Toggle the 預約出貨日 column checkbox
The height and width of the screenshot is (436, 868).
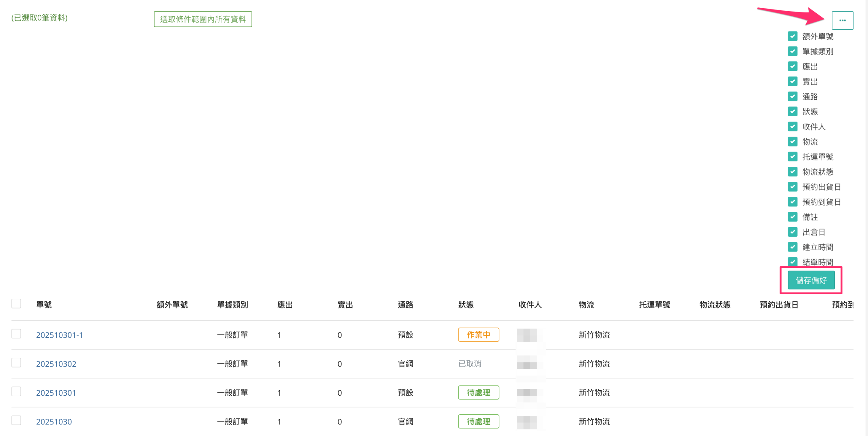coord(792,186)
